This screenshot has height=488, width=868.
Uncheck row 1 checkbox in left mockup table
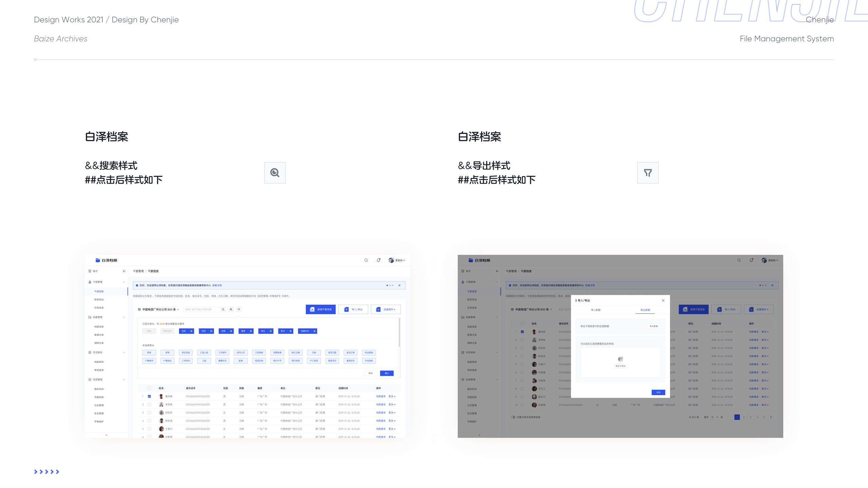[149, 396]
